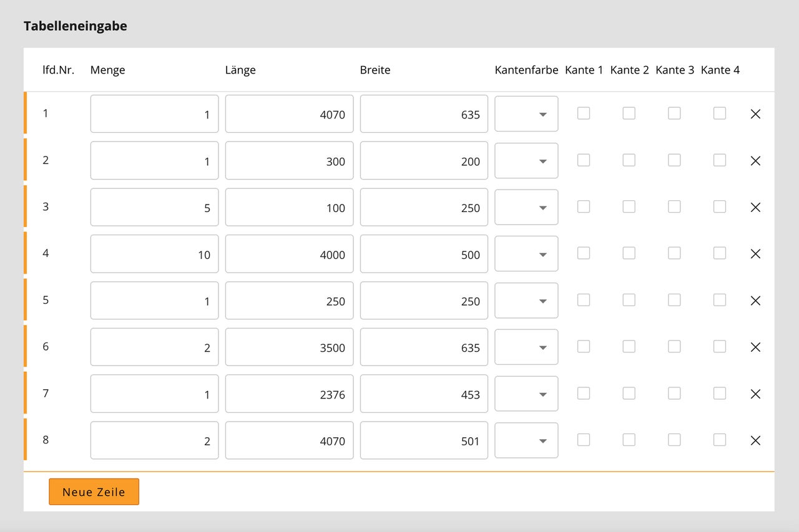The height and width of the screenshot is (532, 799).
Task: Remove row 2 using its X icon
Action: 755,161
